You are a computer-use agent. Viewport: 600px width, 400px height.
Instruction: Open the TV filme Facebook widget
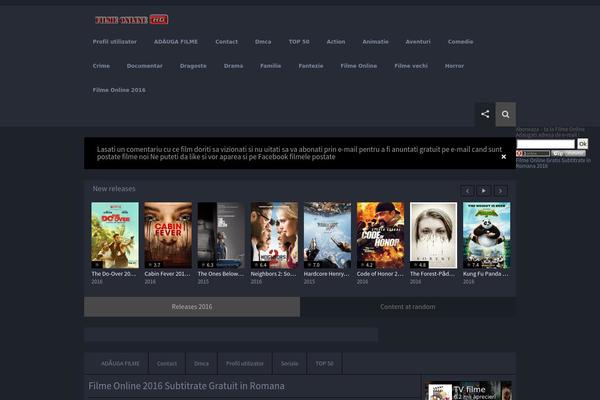coord(470,390)
